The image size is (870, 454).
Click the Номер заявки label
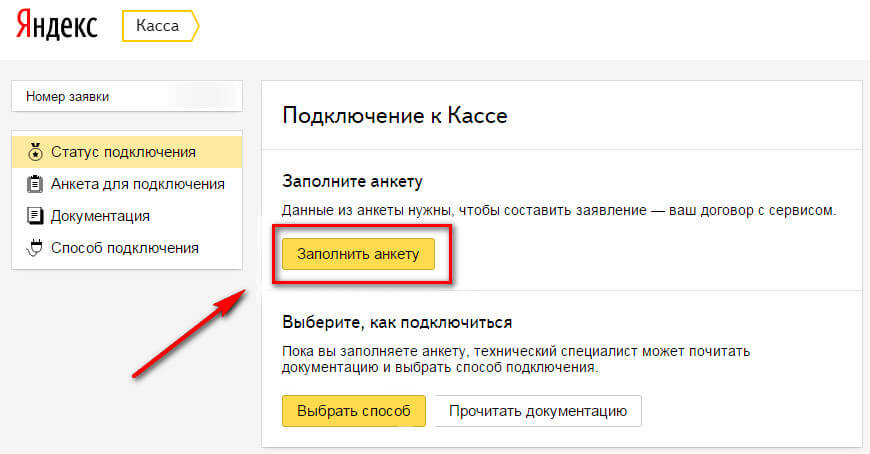[68, 97]
